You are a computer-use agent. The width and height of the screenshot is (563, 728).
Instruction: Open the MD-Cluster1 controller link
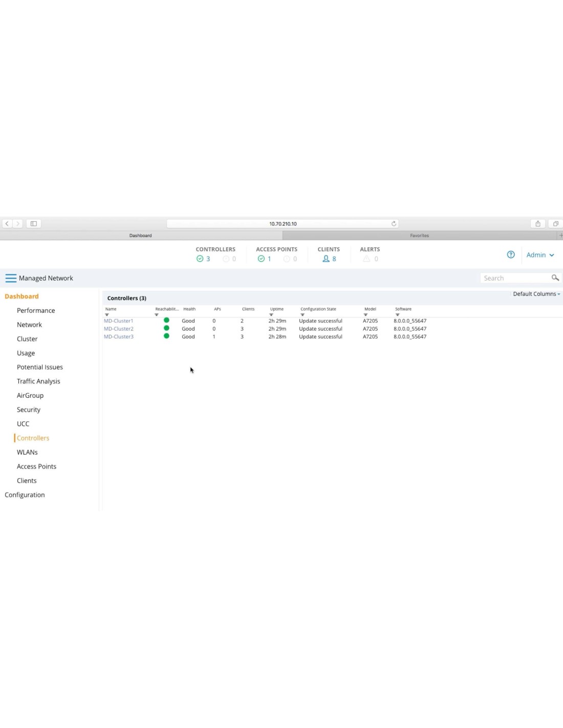(x=118, y=321)
